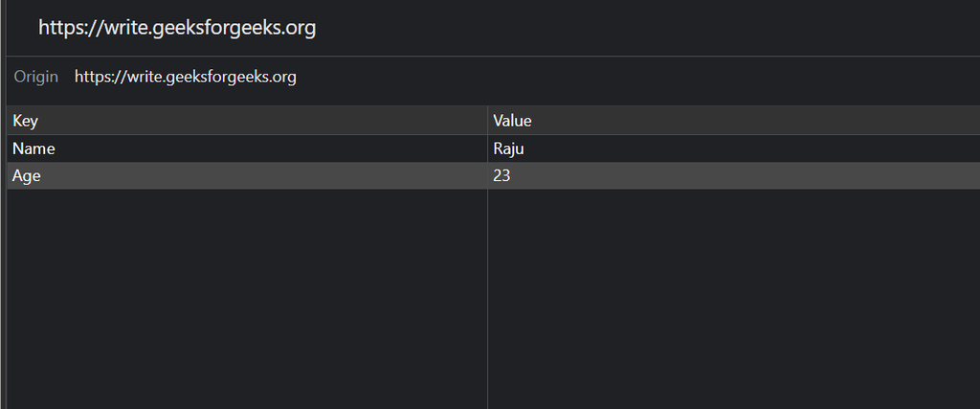Click divider between Key and Value headers

pyautogui.click(x=487, y=121)
